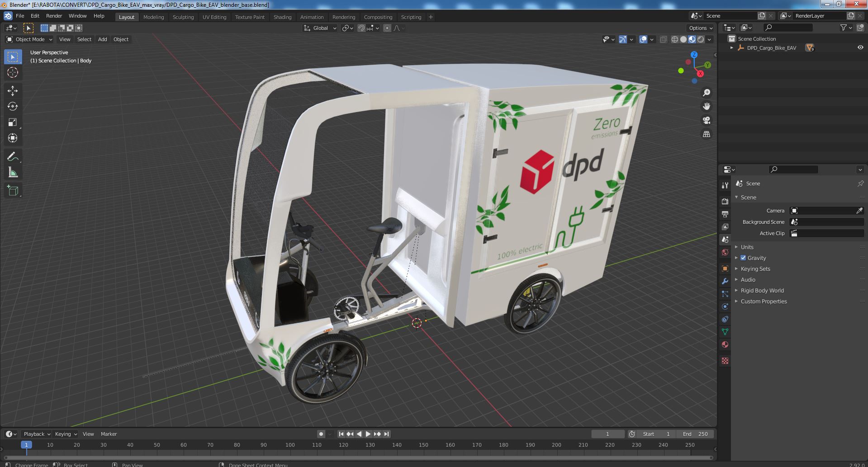Screen dimensions: 868x467
Task: Switch to Wireframe viewport shading
Action: (x=675, y=39)
